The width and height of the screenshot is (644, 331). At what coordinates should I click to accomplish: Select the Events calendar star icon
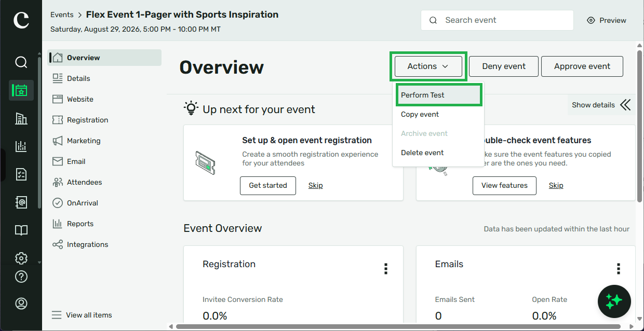coord(21,90)
